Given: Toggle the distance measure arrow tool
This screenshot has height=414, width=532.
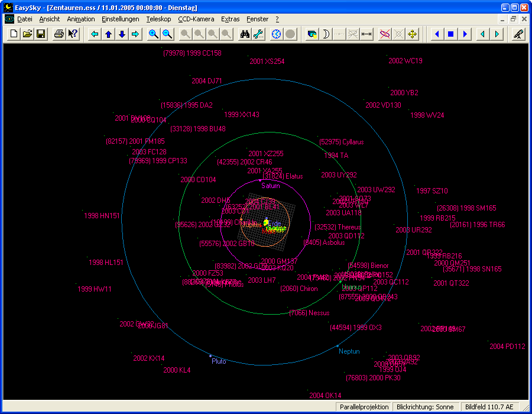Looking at the screenshot, I should (366, 34).
